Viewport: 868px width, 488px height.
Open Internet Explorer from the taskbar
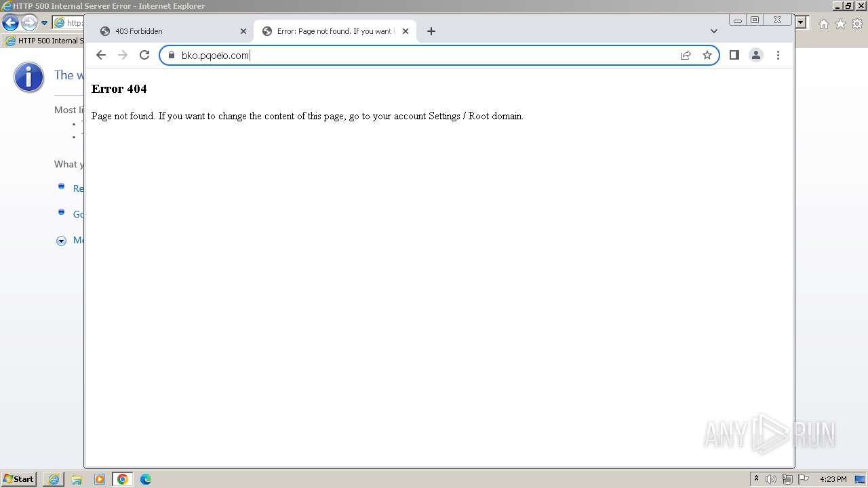(x=54, y=479)
